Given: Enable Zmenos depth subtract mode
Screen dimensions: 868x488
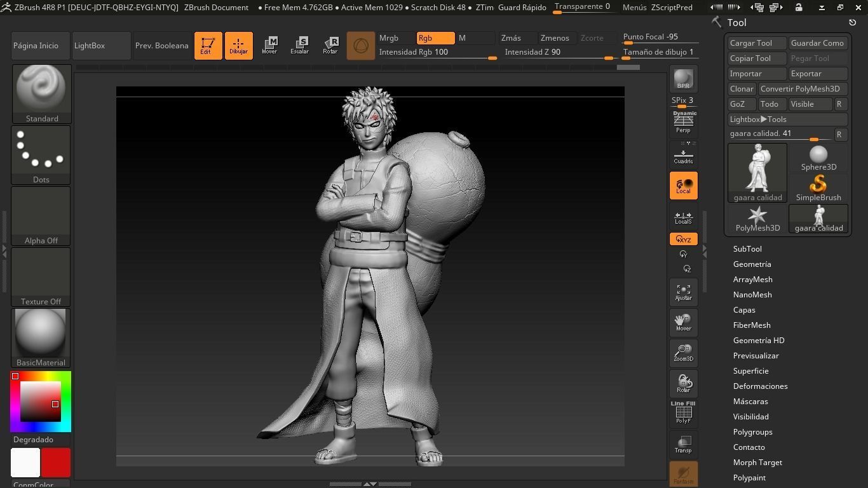Looking at the screenshot, I should [x=557, y=38].
